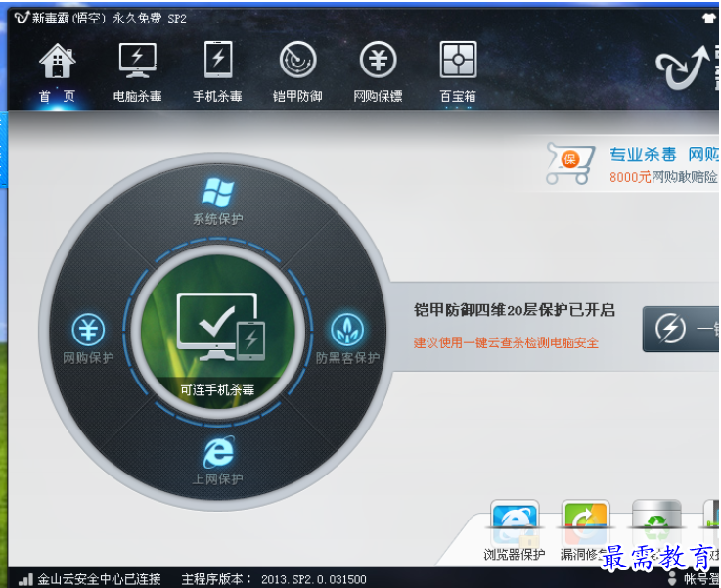721x588 pixels.
Task: Click the skin T-shirt icon in title bar
Action: click(x=709, y=19)
